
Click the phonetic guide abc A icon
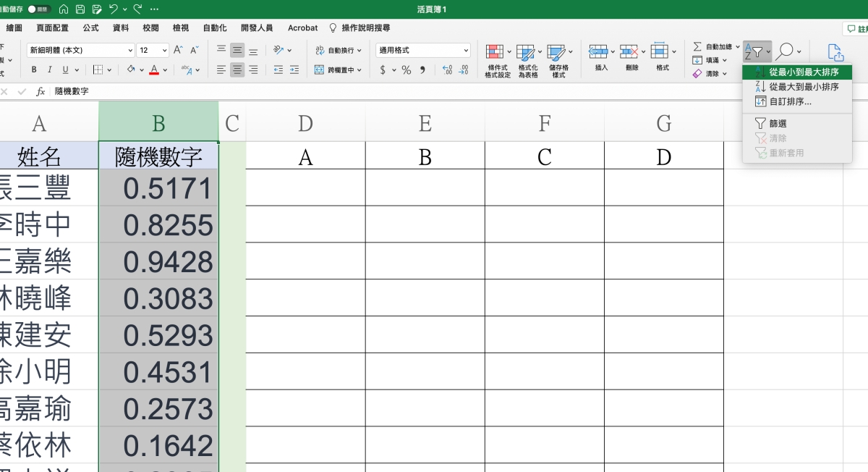(x=187, y=69)
